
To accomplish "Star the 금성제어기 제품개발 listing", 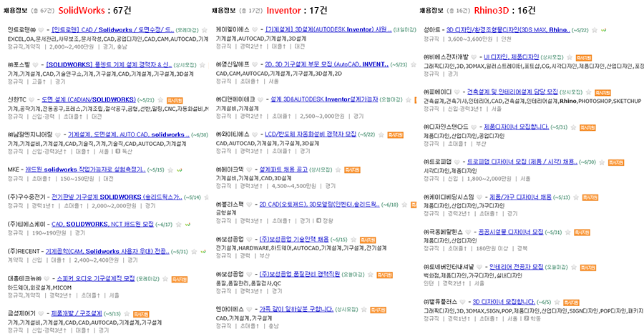I will [127, 313].
